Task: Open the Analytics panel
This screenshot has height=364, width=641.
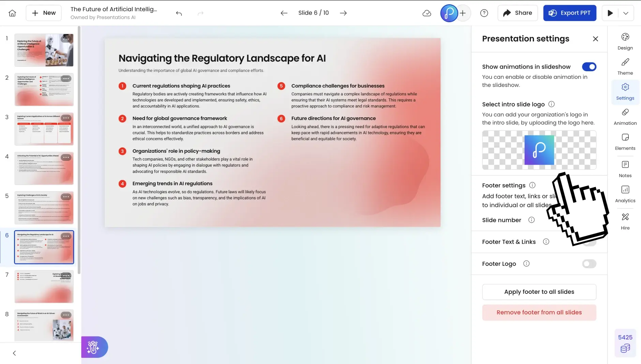Action: click(x=625, y=194)
